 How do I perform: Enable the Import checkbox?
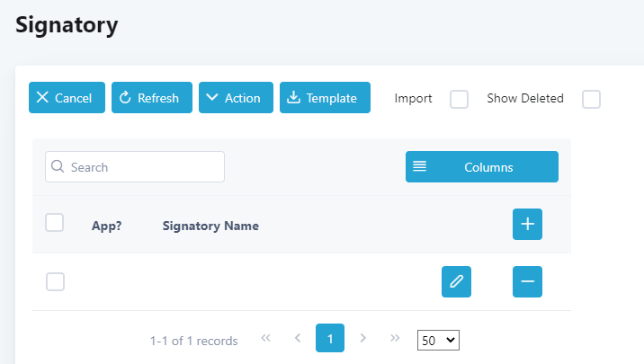pos(459,99)
